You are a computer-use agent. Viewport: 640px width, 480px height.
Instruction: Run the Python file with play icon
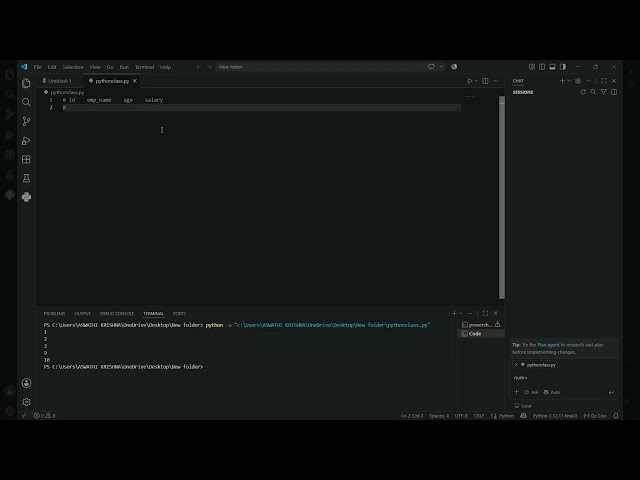coord(470,81)
